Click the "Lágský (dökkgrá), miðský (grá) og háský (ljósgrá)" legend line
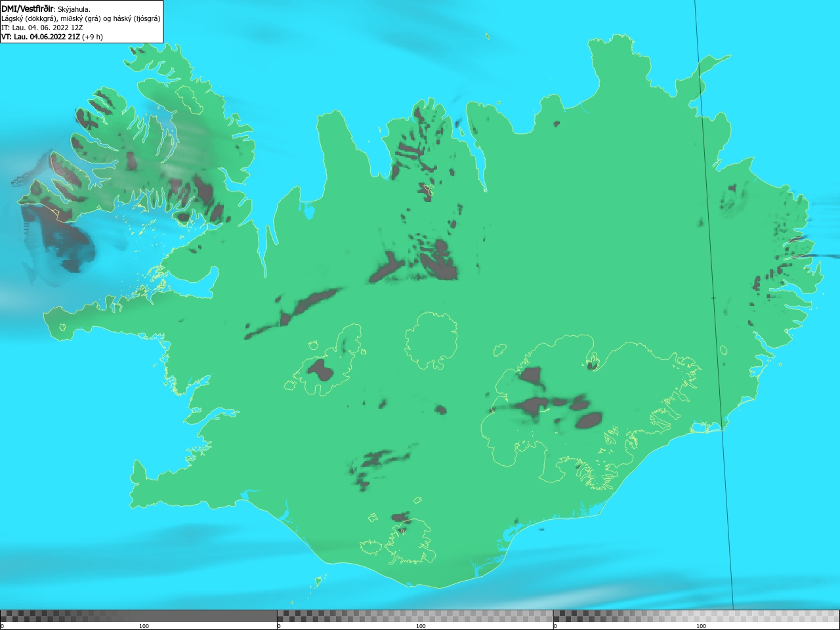The height and width of the screenshot is (630, 840). click(x=81, y=18)
